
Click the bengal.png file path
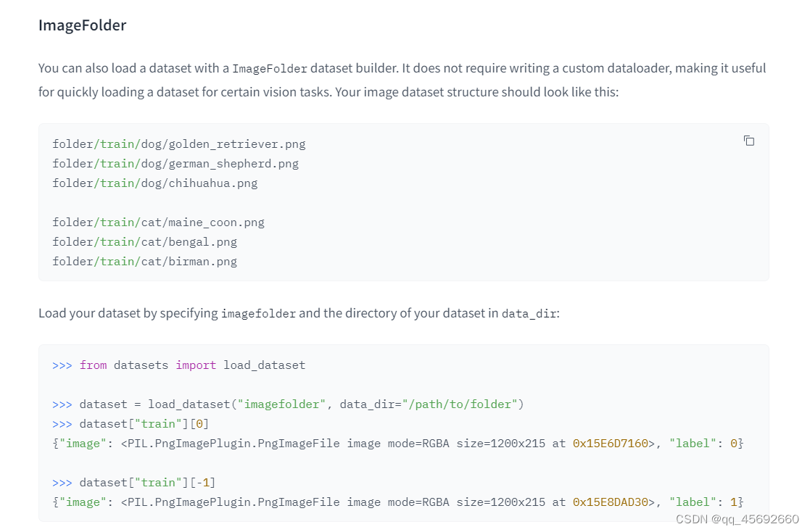click(144, 241)
